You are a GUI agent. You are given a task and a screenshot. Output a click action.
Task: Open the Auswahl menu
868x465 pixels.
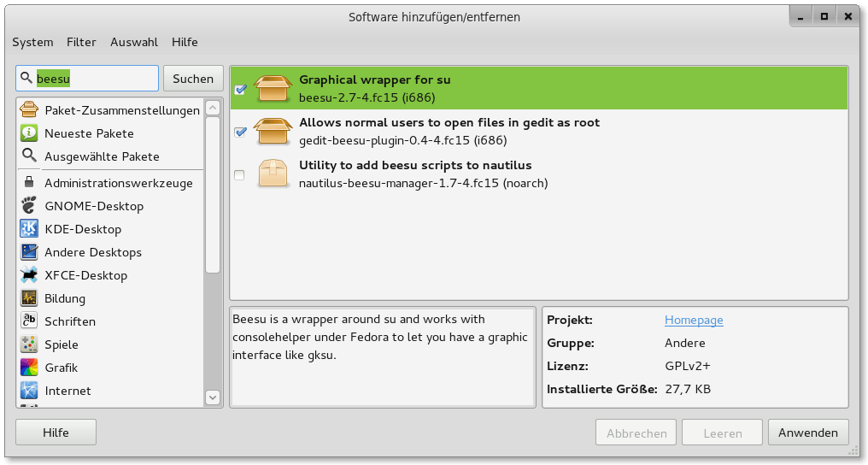pos(134,42)
